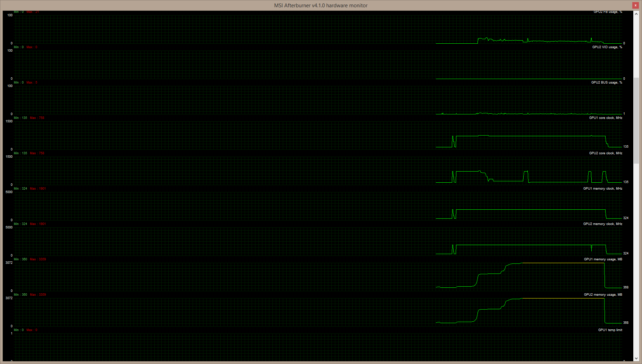Click current value 135 of GPU1 core clock
642x364 pixels.
(626, 147)
